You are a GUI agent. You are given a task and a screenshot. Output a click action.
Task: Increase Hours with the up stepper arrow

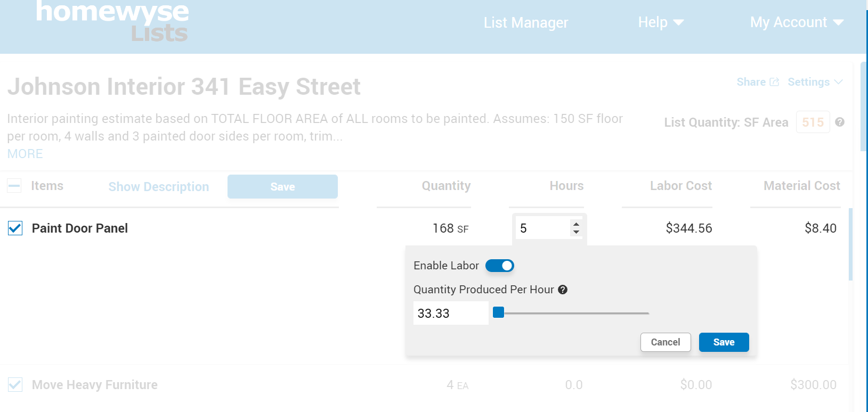[x=576, y=224]
